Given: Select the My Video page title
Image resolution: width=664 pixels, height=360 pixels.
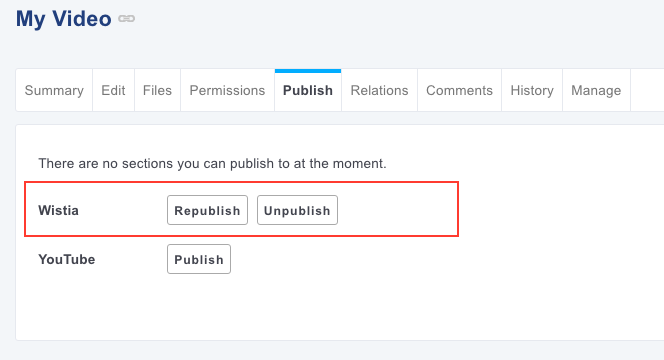Looking at the screenshot, I should coord(64,19).
